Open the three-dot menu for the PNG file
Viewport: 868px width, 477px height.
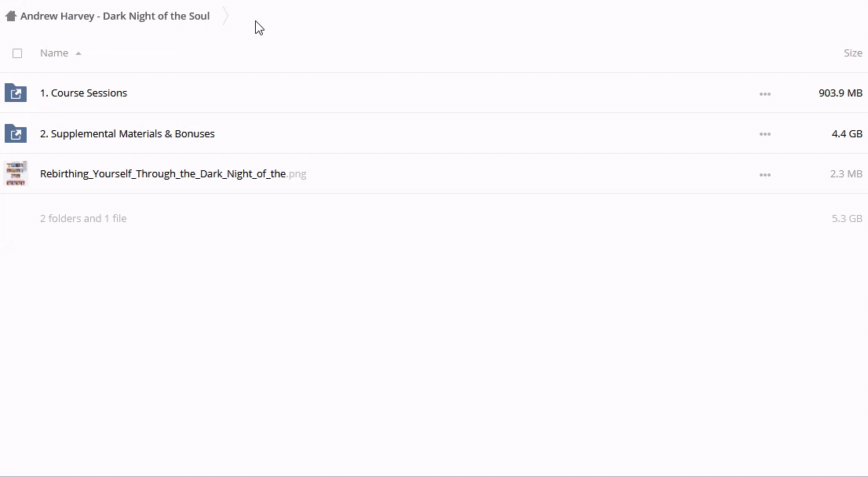pyautogui.click(x=764, y=174)
